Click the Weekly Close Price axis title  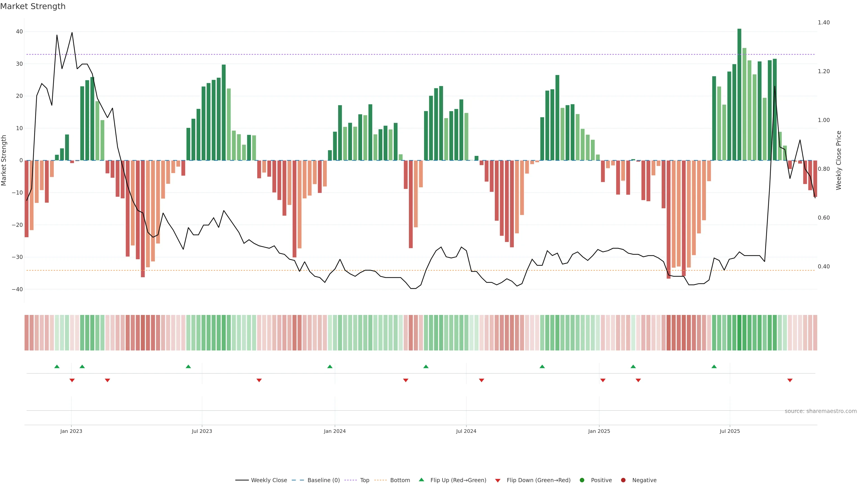[839, 160]
